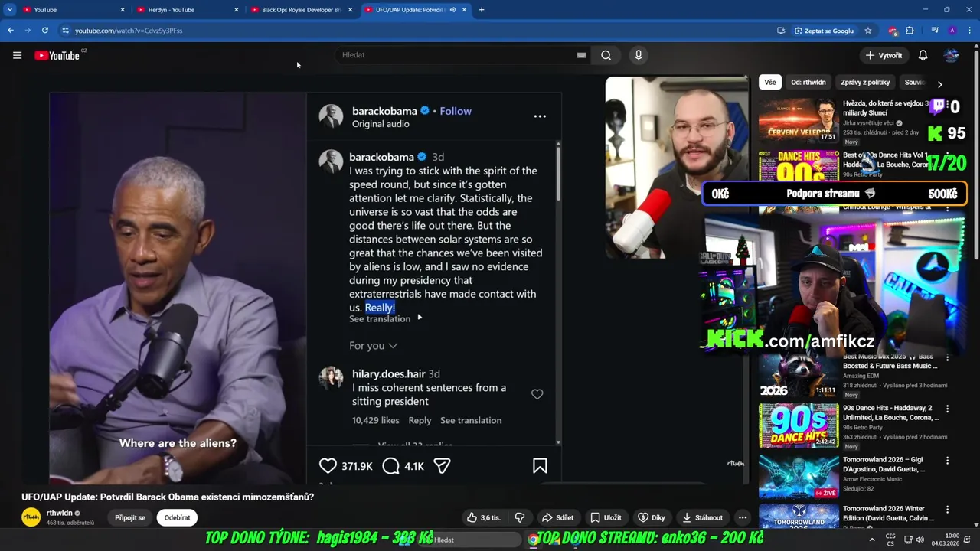Open more video actions ellipsis

[x=743, y=517]
